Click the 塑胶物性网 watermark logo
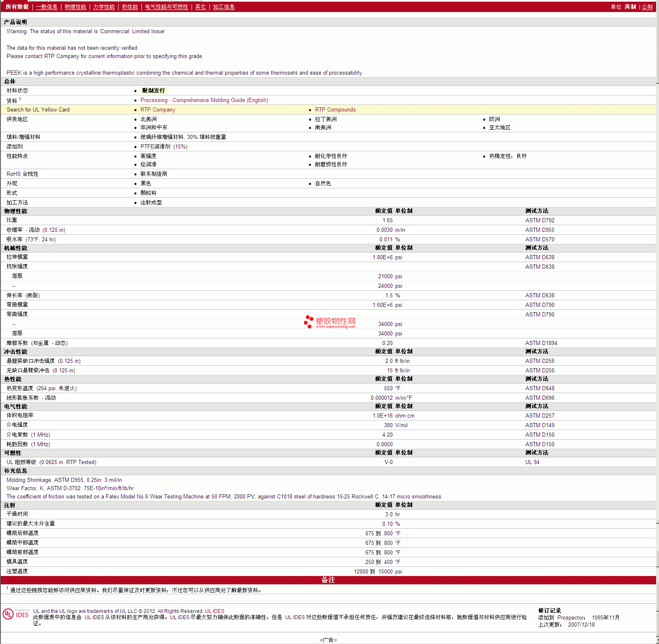Image resolution: width=659 pixels, height=644 pixels. [x=330, y=322]
